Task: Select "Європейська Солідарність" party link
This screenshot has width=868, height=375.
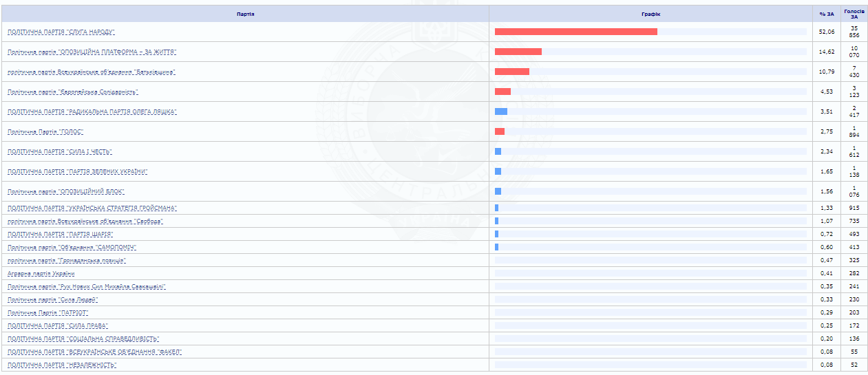Action: 73,92
